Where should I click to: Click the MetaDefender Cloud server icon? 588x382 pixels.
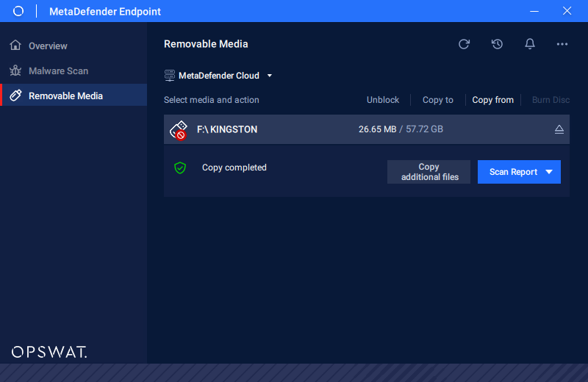click(170, 76)
